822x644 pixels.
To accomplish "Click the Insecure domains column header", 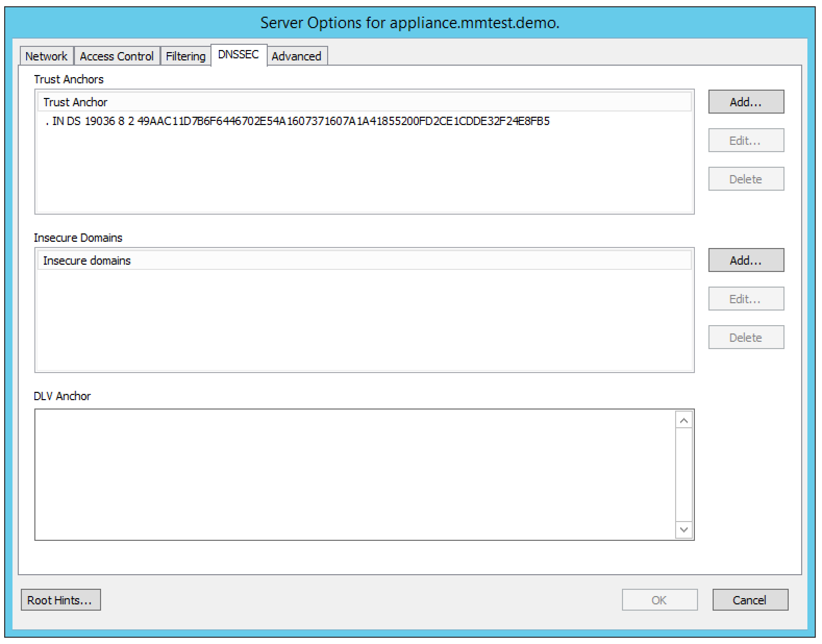I will coord(364,261).
